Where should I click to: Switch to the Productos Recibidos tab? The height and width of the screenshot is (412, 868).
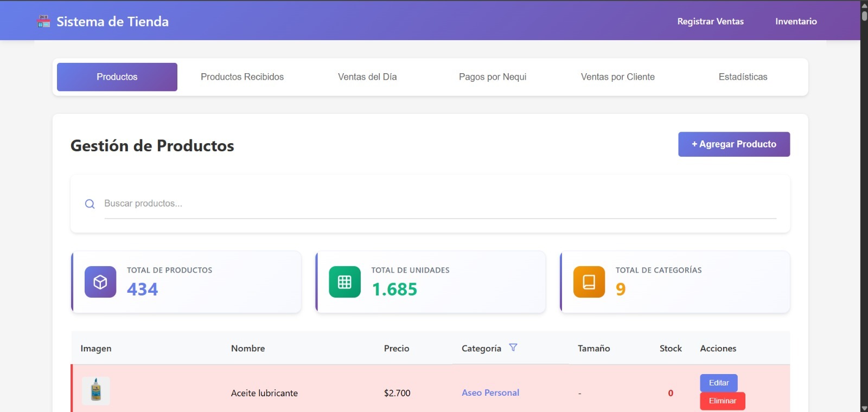(x=242, y=77)
